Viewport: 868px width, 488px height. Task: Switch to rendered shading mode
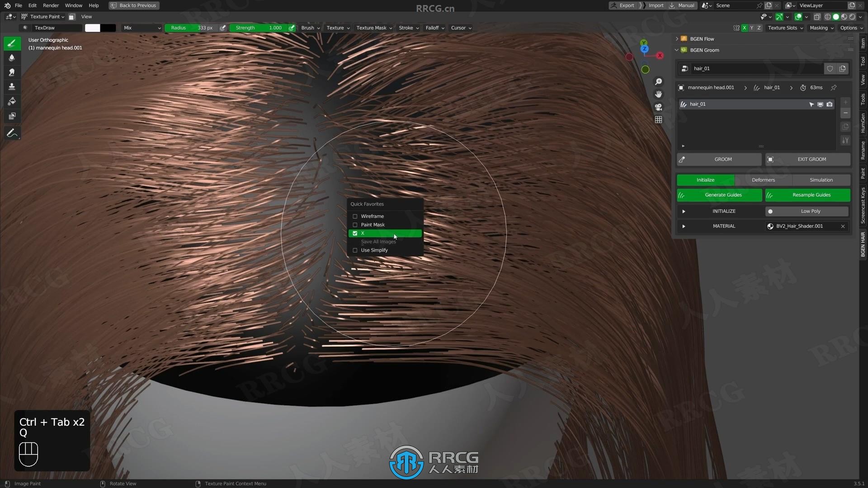852,17
